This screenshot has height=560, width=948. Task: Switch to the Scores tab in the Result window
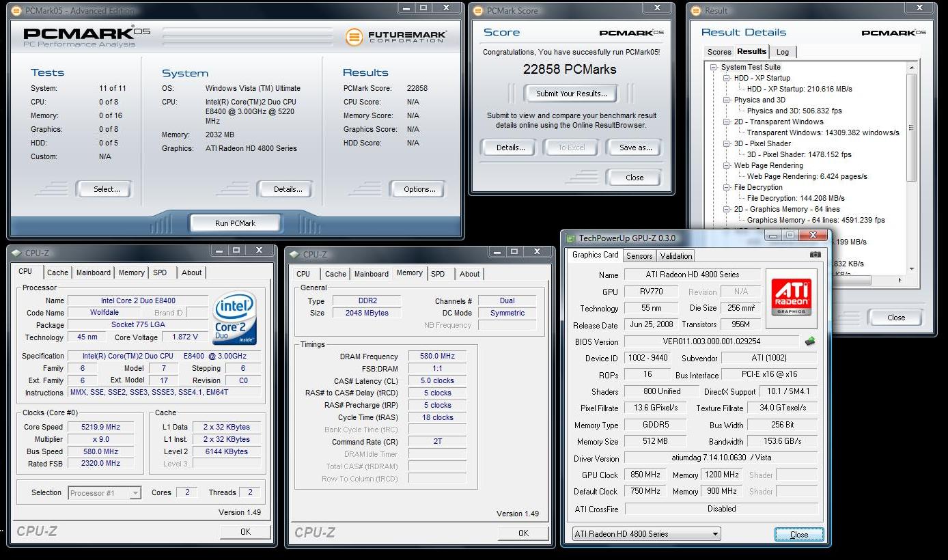pyautogui.click(x=719, y=52)
